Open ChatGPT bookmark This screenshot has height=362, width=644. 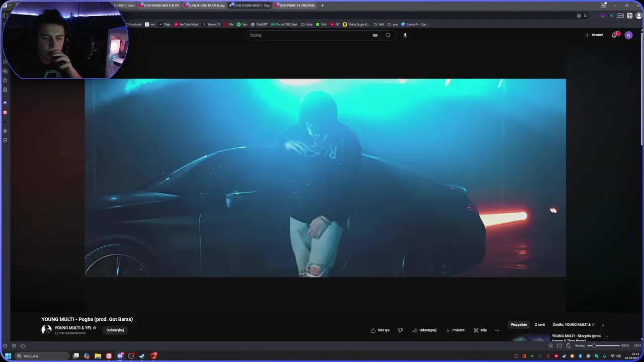[259, 24]
